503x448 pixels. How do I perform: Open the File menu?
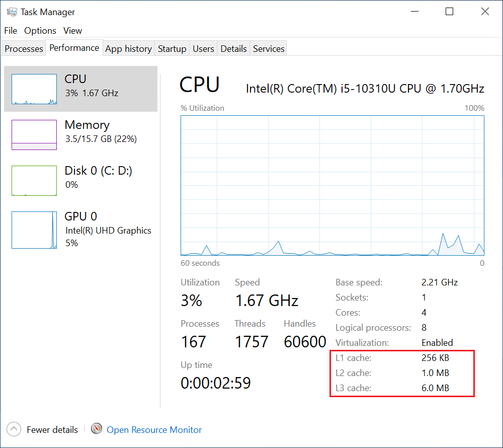(10, 31)
